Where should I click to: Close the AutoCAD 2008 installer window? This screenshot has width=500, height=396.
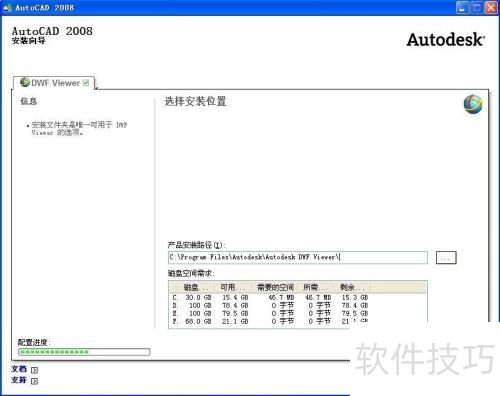pos(491,8)
